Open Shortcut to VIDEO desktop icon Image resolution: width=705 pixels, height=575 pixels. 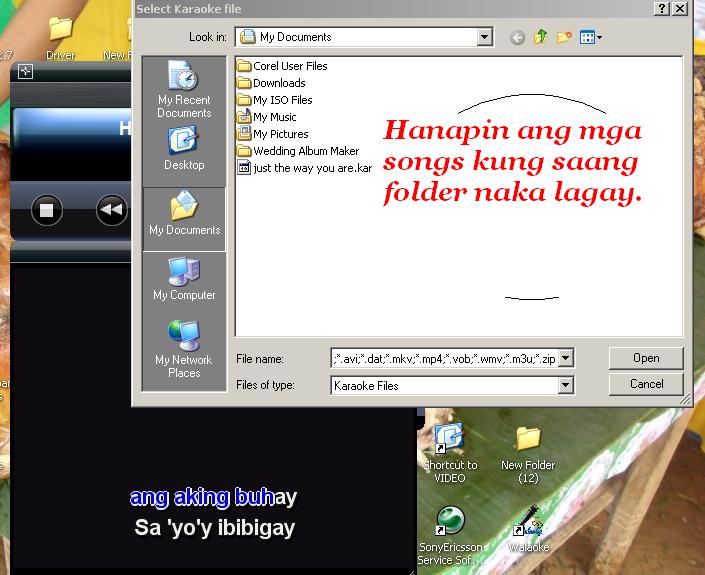450,453
